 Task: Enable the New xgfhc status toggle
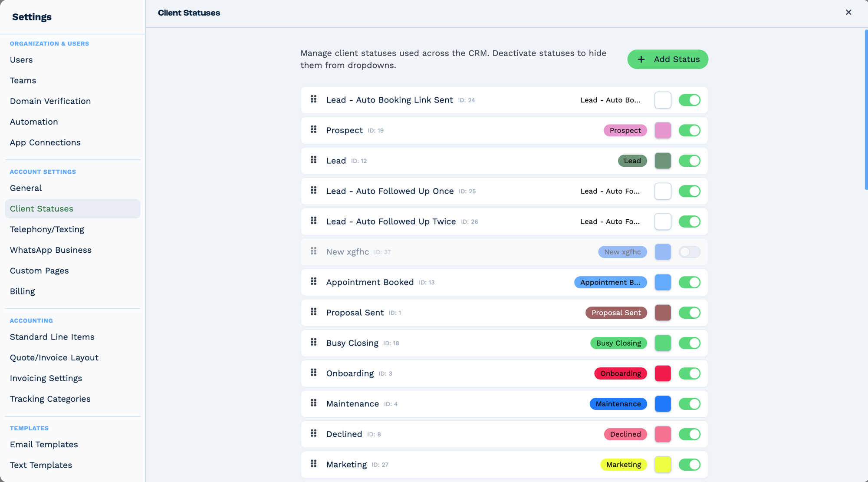coord(690,252)
